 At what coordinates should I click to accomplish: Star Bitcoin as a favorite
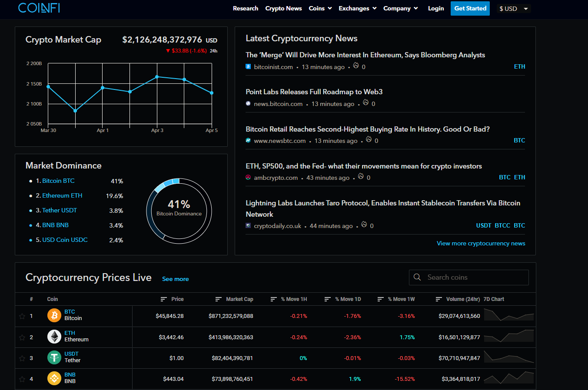(x=22, y=316)
